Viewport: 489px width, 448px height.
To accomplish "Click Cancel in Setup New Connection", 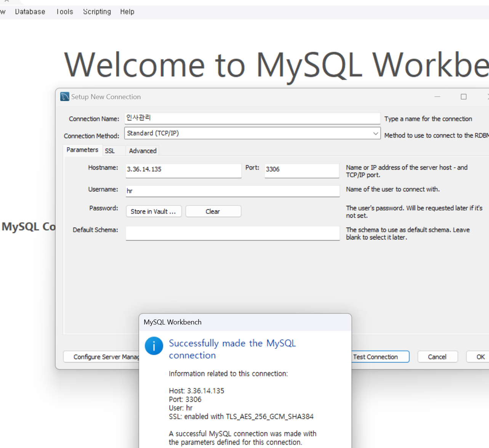I will [438, 356].
